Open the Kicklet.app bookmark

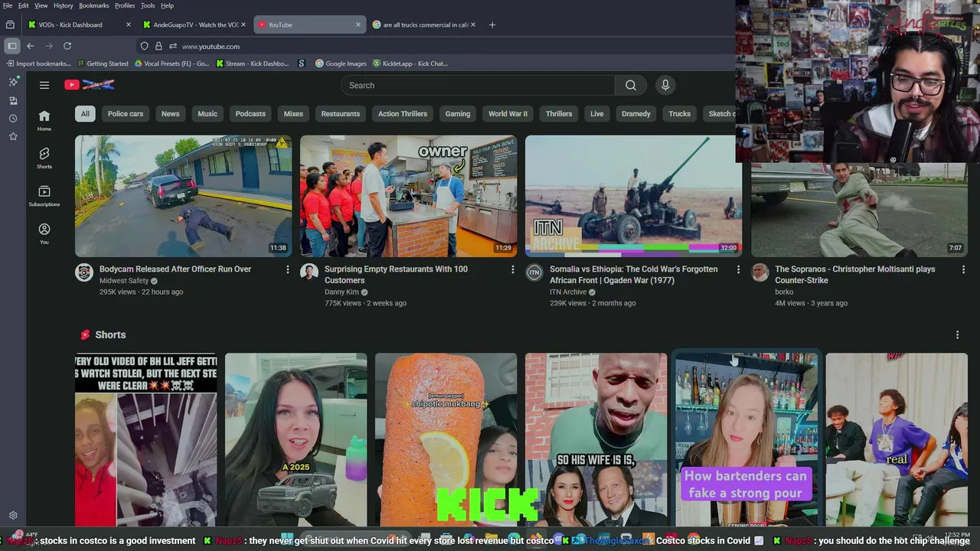[410, 64]
